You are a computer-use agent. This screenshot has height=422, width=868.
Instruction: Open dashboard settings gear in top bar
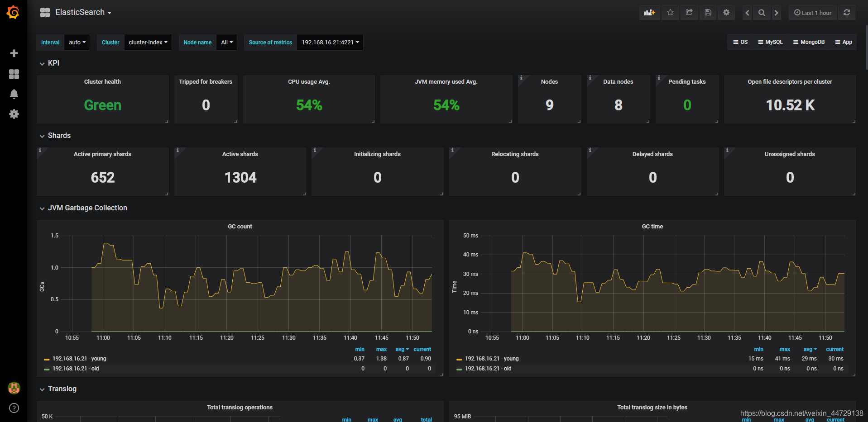(x=727, y=13)
